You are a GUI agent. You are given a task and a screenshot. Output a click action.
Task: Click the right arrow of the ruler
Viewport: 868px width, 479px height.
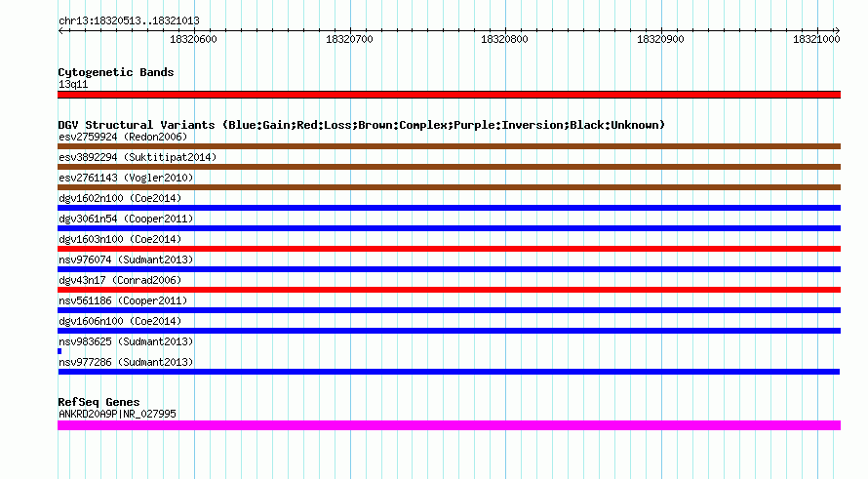pyautogui.click(x=837, y=31)
